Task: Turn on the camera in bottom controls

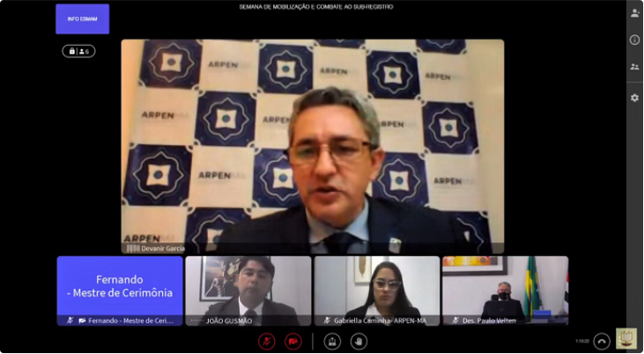Action: click(292, 342)
